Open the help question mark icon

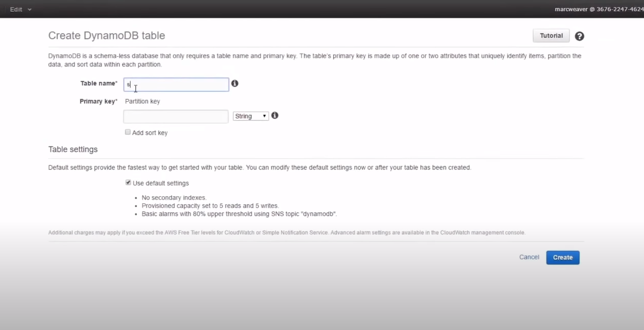click(x=579, y=36)
